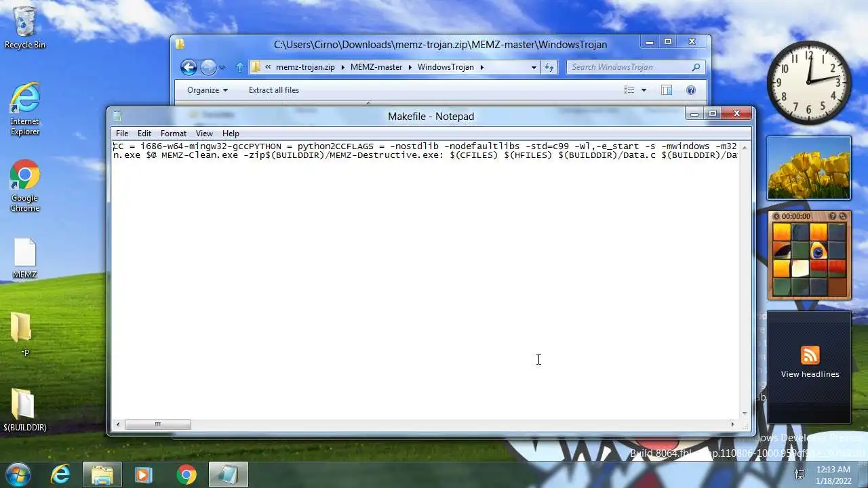Click memz-trojan.zip in breadcrumb path
868x488 pixels.
click(x=305, y=67)
